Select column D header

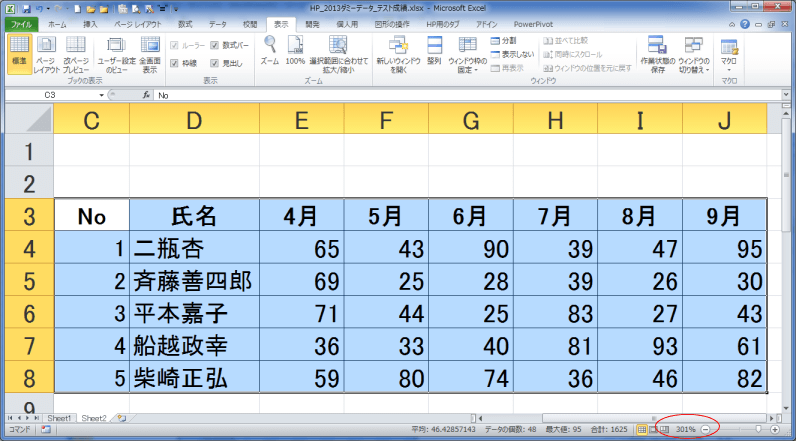point(194,119)
